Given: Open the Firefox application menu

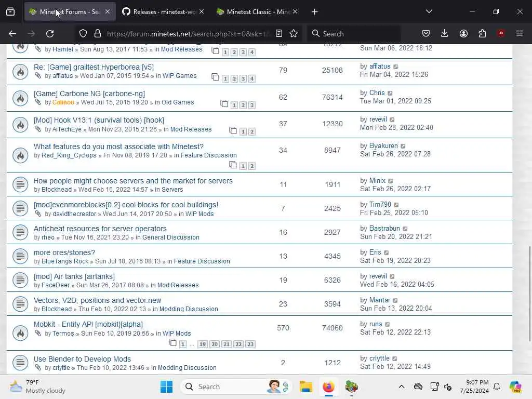Looking at the screenshot, I should [520, 33].
